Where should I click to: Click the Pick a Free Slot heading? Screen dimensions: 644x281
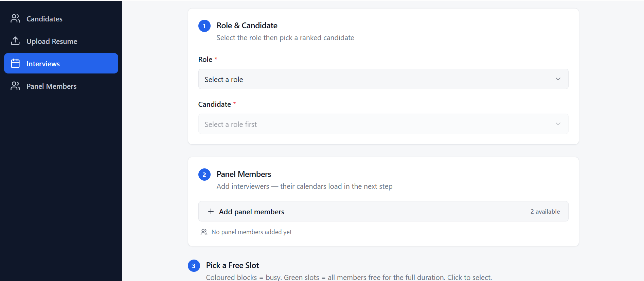[232, 265]
